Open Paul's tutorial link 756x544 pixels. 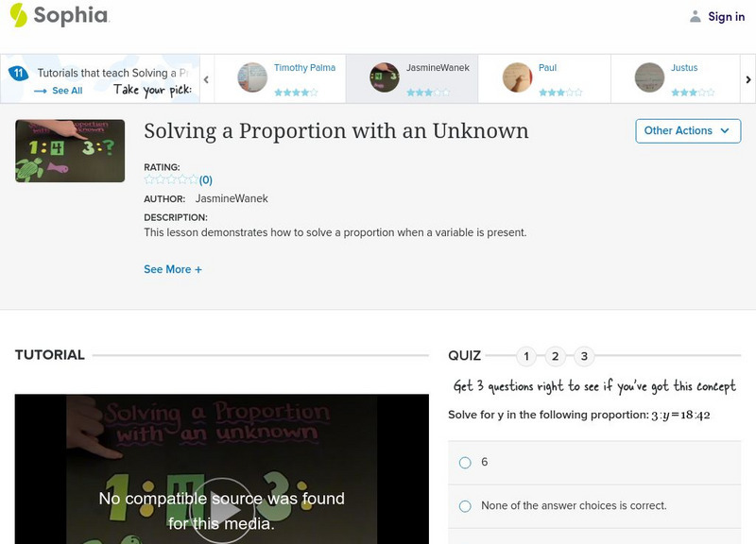point(547,68)
